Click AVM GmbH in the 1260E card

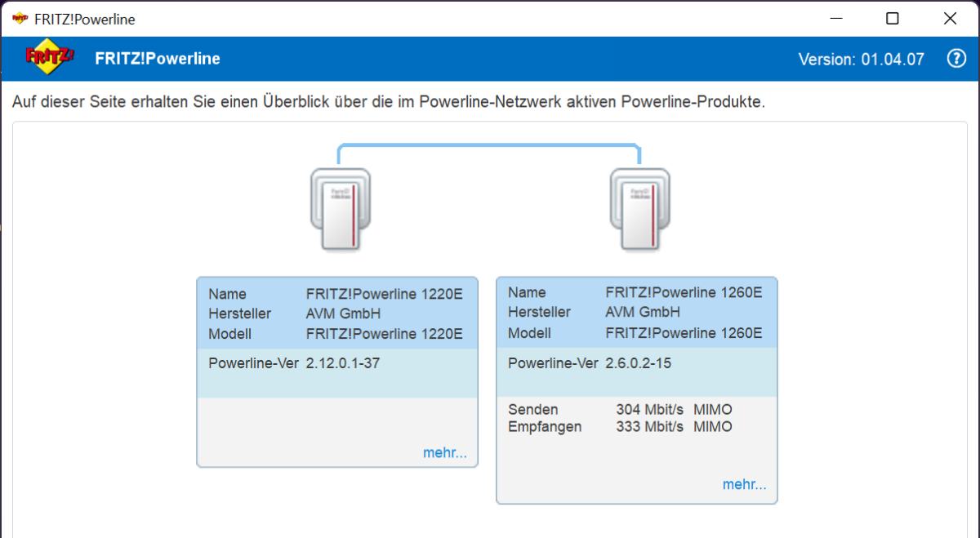click(x=644, y=312)
